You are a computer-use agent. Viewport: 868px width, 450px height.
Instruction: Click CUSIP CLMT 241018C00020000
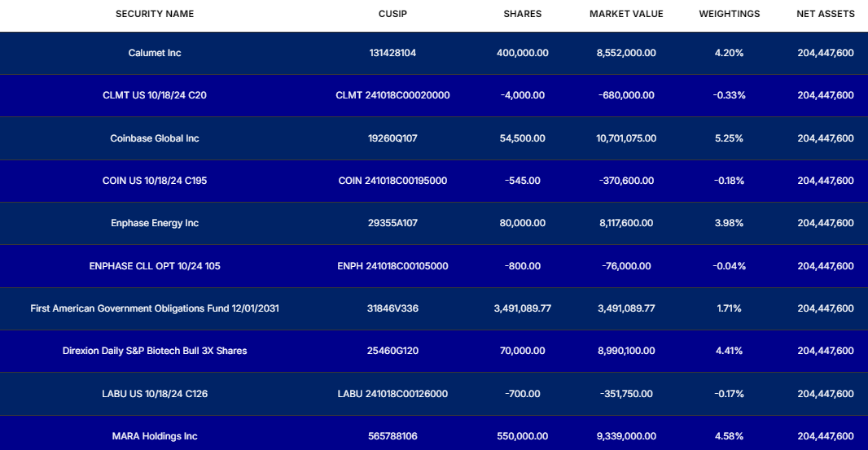coord(392,95)
